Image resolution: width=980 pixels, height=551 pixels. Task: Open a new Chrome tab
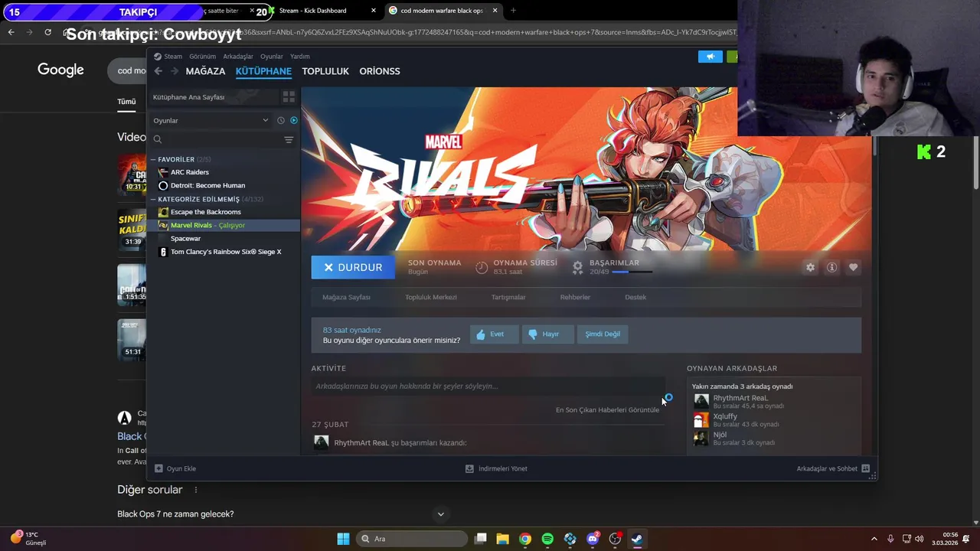[x=513, y=11]
